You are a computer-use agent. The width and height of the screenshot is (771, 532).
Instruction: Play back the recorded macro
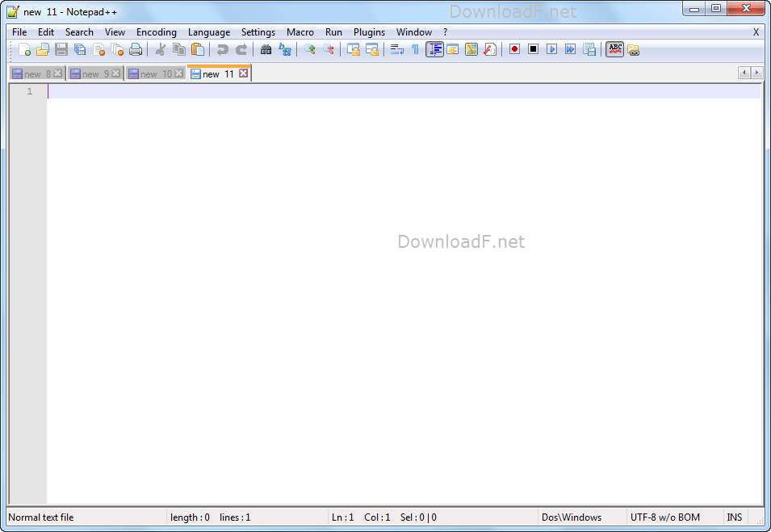coord(551,49)
